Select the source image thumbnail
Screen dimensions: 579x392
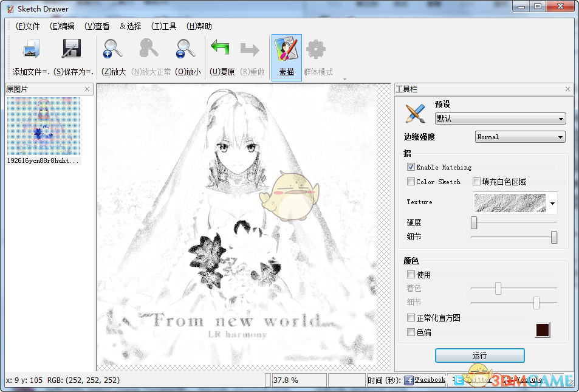(44, 126)
